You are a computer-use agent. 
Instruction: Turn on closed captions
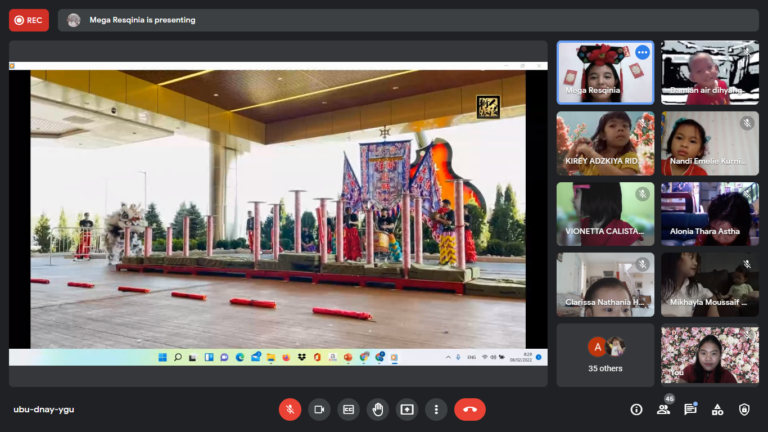coord(348,409)
